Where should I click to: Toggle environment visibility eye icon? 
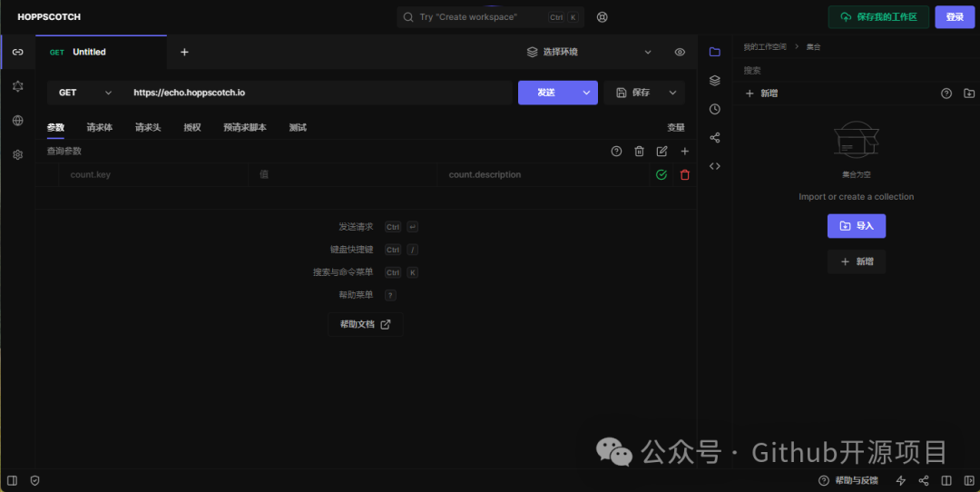point(680,52)
